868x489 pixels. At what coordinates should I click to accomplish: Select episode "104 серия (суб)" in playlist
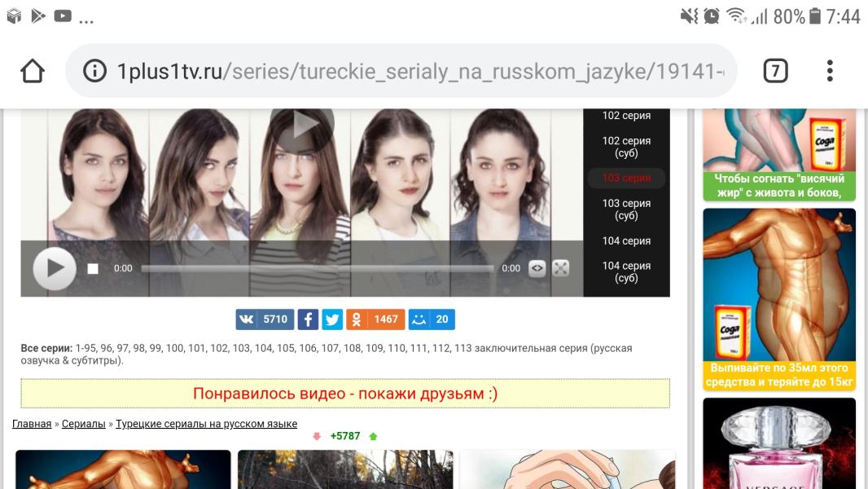tap(626, 272)
